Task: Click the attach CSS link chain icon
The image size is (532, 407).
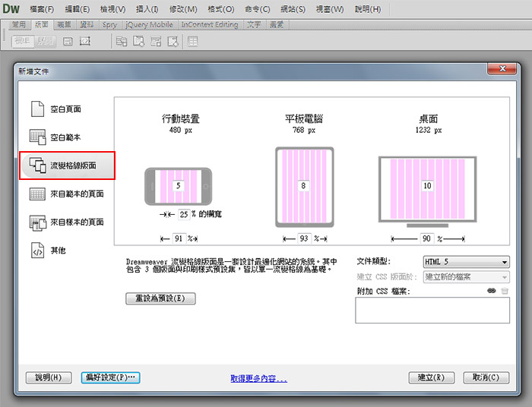Action: (x=491, y=291)
